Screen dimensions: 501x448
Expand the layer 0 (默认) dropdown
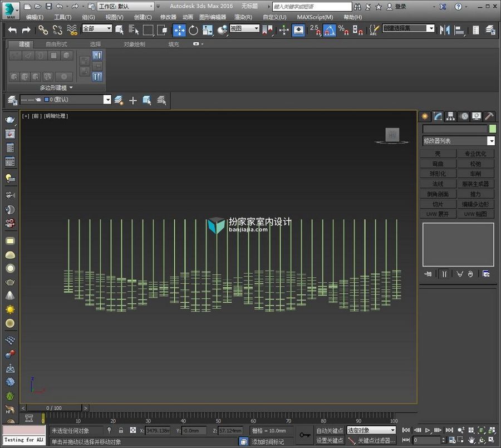tap(65, 100)
